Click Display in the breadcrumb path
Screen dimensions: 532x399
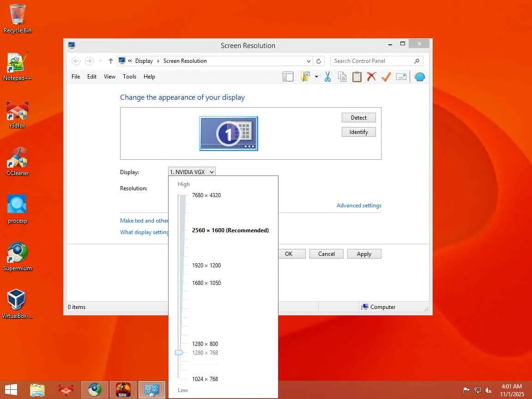tap(144, 61)
